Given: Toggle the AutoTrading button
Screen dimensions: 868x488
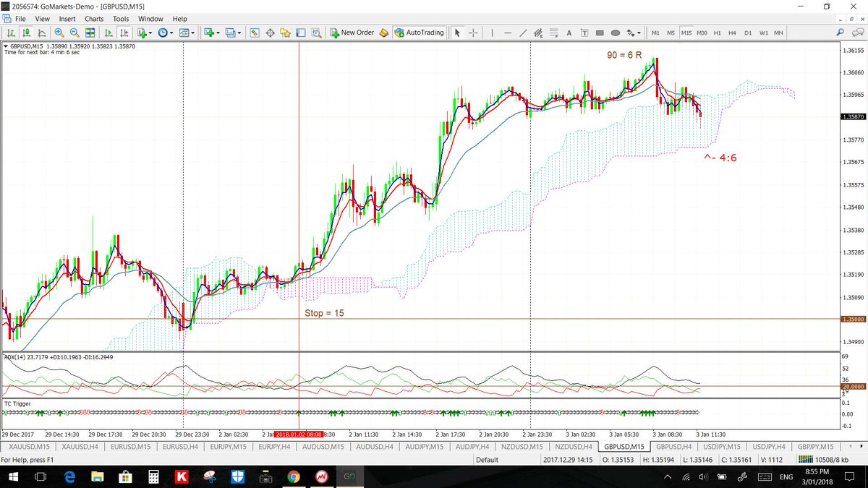Looking at the screenshot, I should click(x=420, y=33).
